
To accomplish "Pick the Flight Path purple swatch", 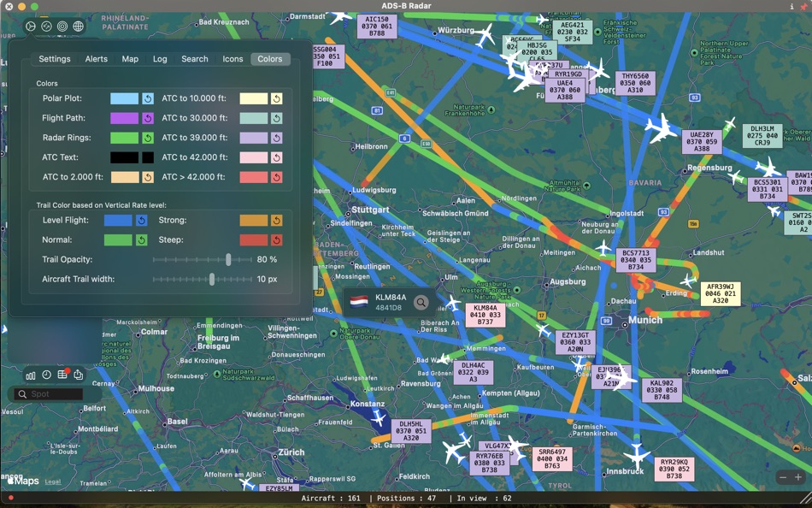I will click(124, 118).
